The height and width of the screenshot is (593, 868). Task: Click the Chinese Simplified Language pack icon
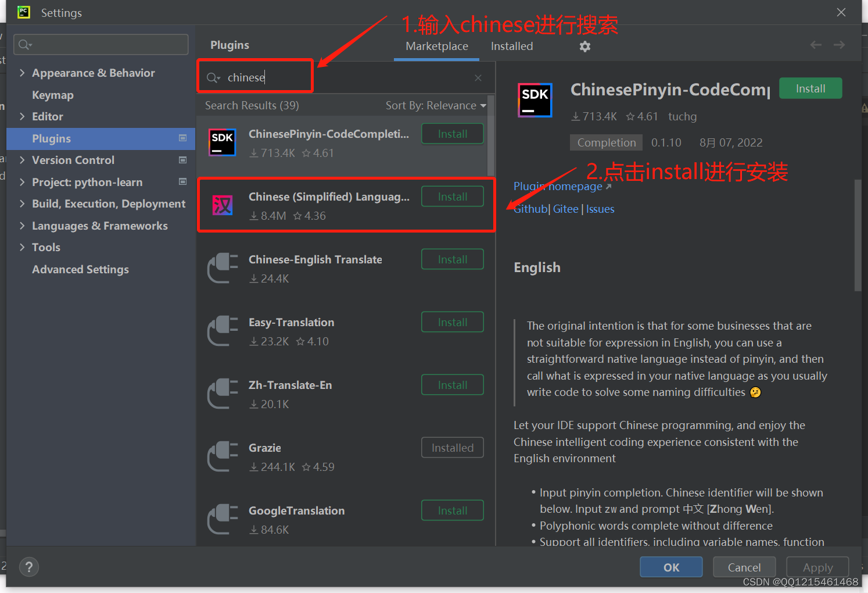pyautogui.click(x=223, y=205)
